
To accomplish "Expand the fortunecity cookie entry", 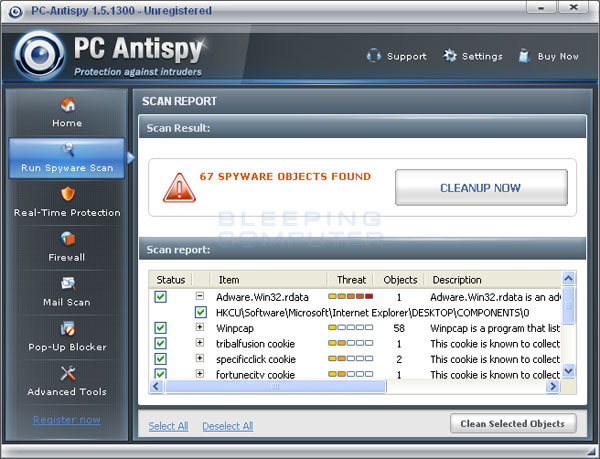I will point(200,373).
